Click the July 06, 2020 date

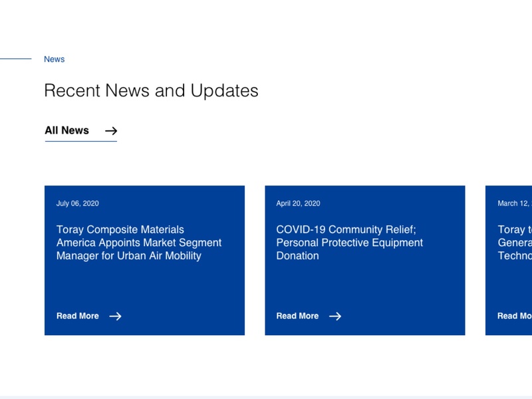pos(78,203)
